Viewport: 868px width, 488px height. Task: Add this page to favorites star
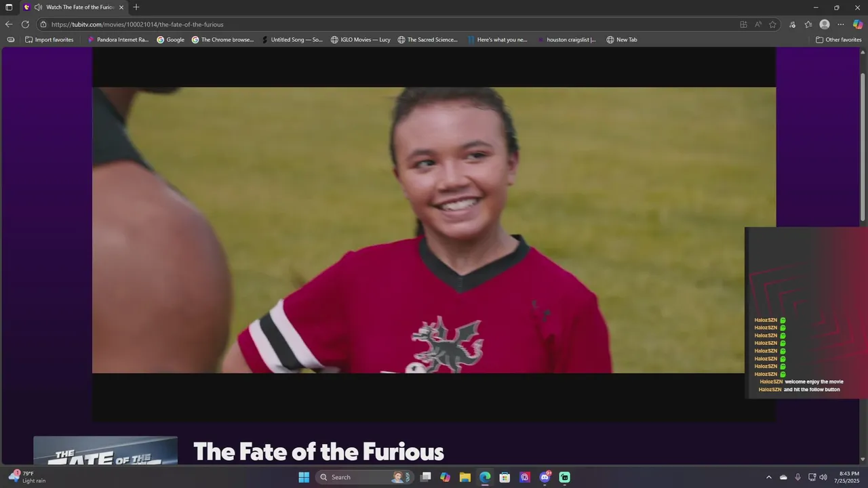(772, 24)
